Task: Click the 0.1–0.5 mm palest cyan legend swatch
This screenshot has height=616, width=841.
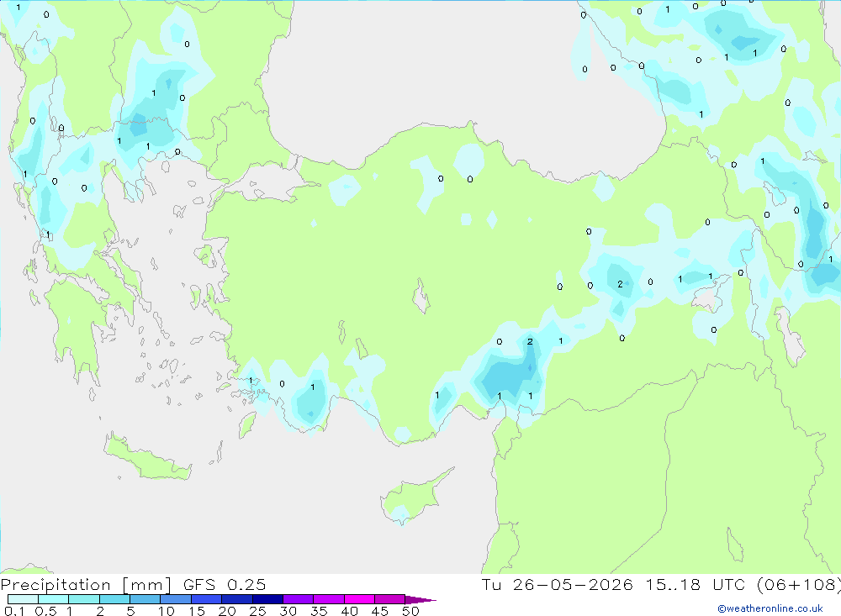Action: tap(23, 599)
